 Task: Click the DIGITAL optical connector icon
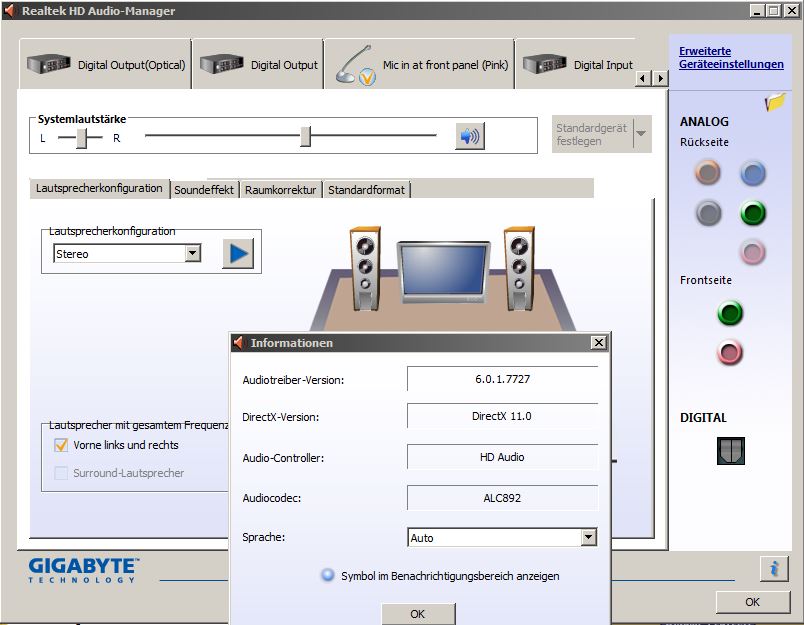731,451
